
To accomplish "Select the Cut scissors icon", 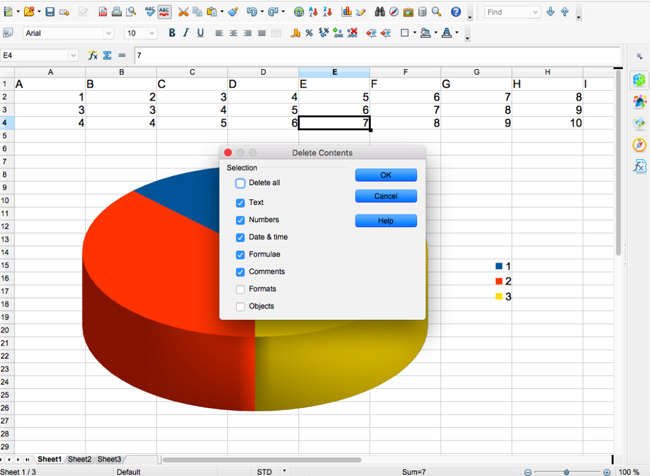I will pyautogui.click(x=183, y=12).
